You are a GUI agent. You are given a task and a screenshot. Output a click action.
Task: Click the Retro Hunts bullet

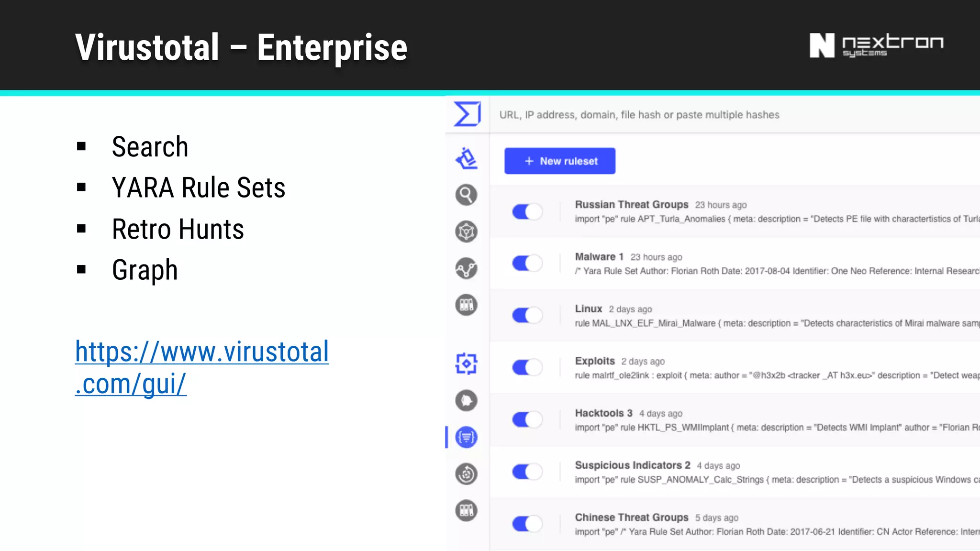tap(178, 229)
